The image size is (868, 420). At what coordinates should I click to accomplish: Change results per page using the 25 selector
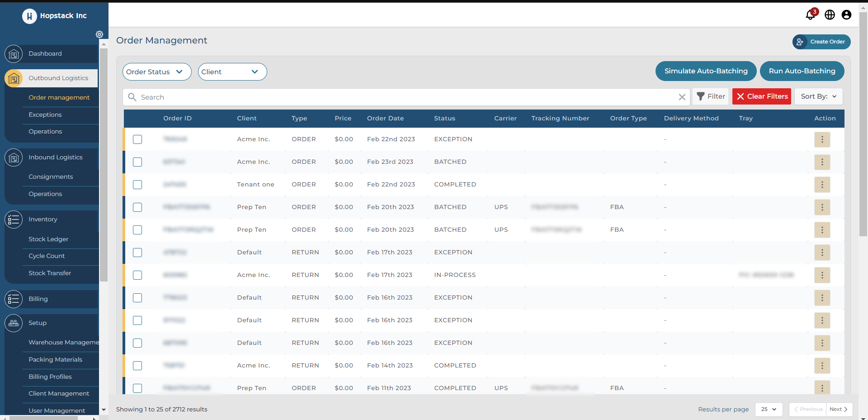pyautogui.click(x=768, y=409)
